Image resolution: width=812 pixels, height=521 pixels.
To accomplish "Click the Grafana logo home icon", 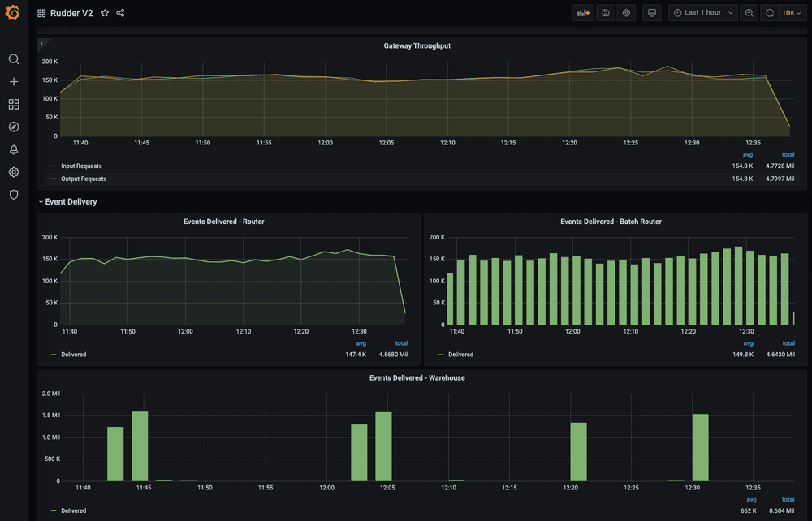I will coord(13,14).
